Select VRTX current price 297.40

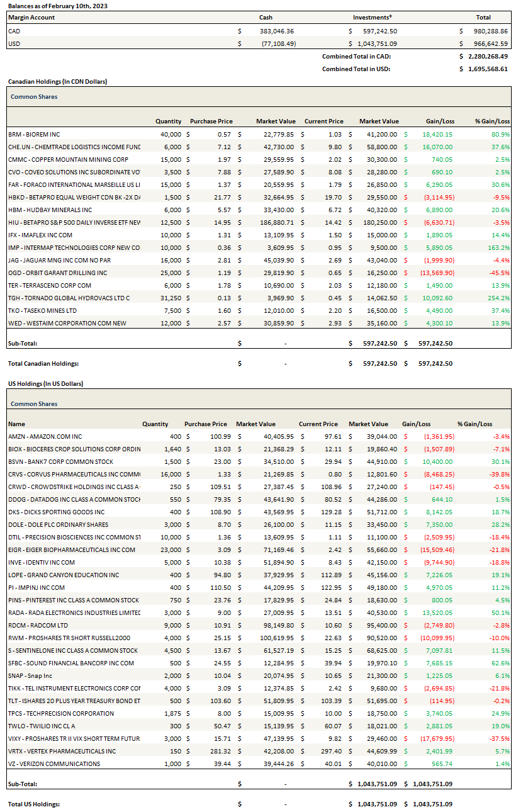coord(329,752)
